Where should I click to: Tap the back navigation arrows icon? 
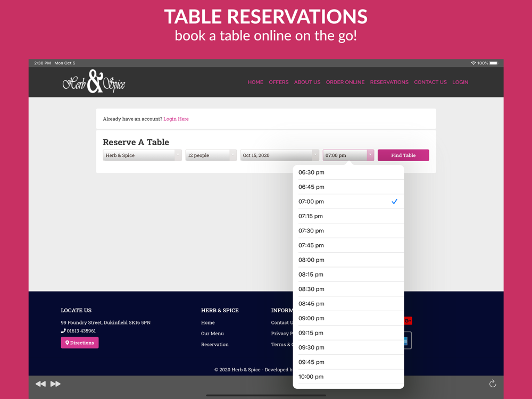click(x=40, y=384)
